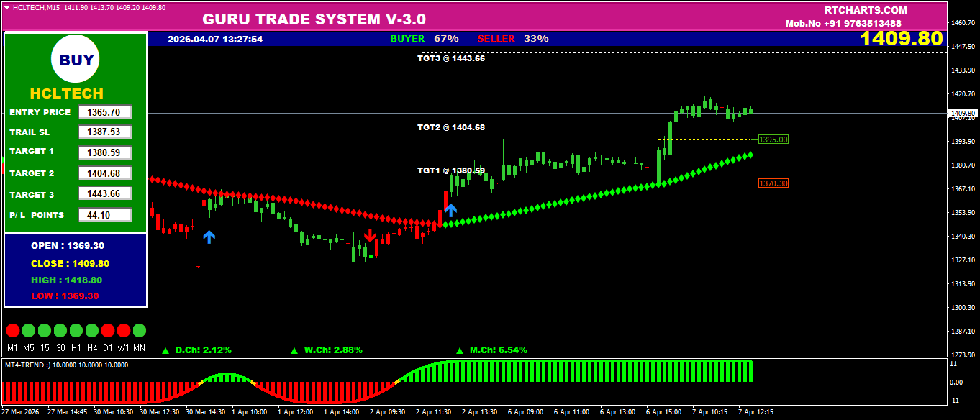Viewport: 980px width, 420px height.
Task: Click the Trail SL value 1387.53
Action: pos(105,132)
